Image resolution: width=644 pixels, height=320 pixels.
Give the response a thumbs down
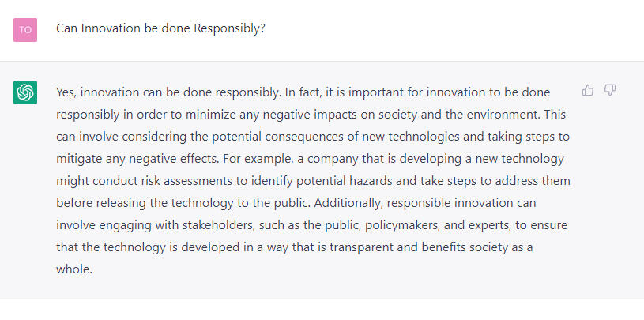[610, 90]
